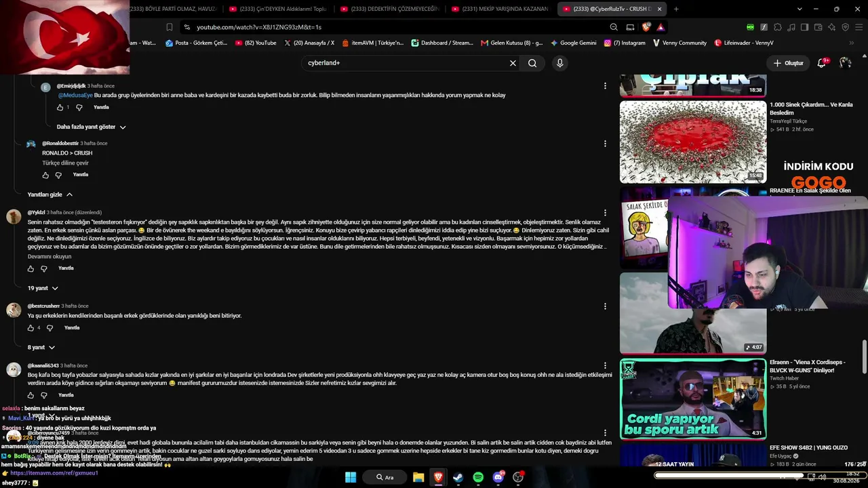Viewport: 868px width, 488px height.
Task: Open 'Lifeinvader - VennyV' bookmark
Action: coord(744,43)
